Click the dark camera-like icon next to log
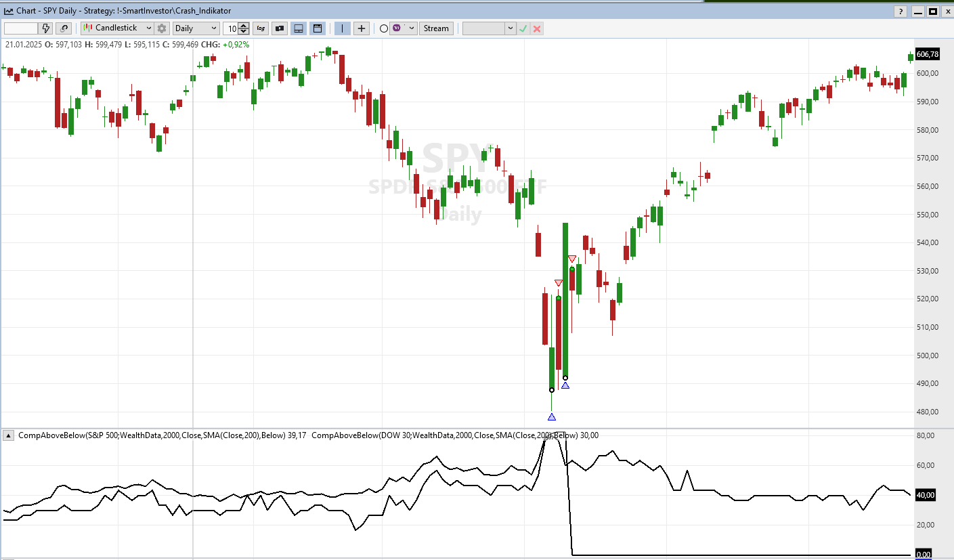The height and width of the screenshot is (560, 954). (280, 28)
